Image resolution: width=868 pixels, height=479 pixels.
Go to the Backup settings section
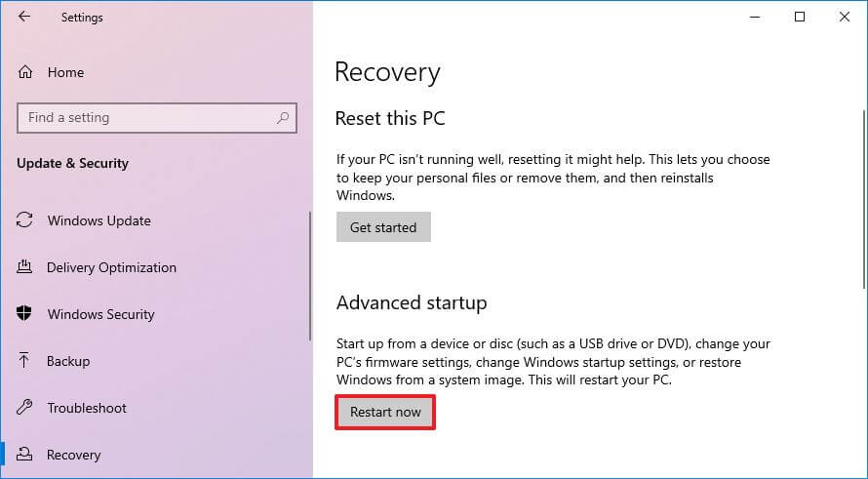coord(68,361)
